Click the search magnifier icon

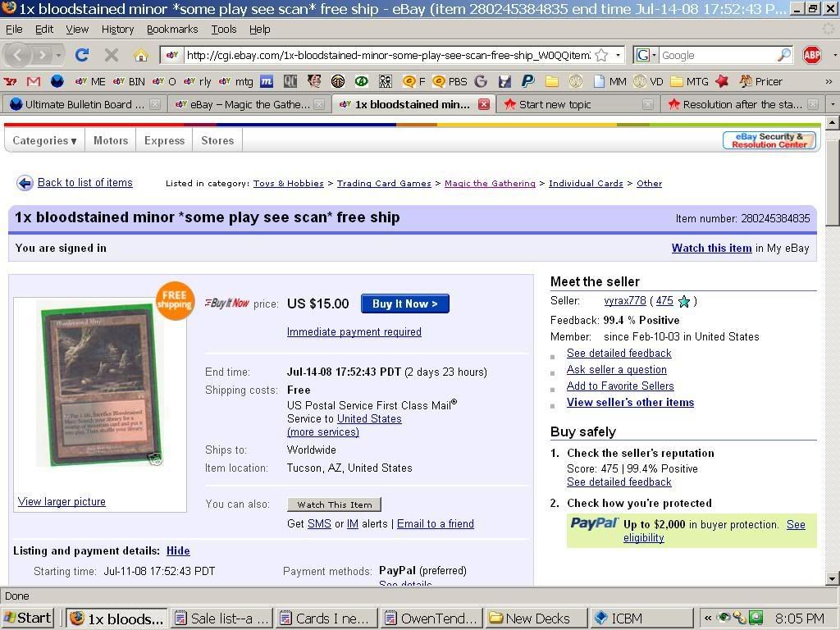tap(784, 55)
